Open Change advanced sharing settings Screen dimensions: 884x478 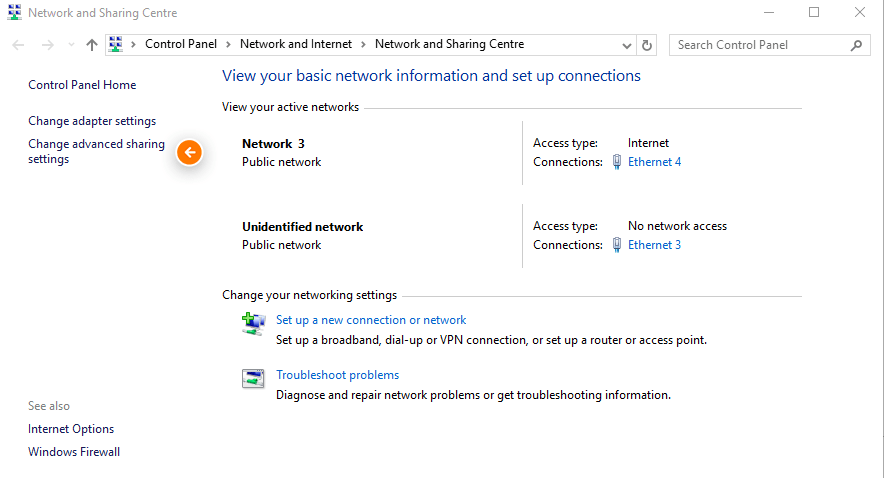point(96,151)
